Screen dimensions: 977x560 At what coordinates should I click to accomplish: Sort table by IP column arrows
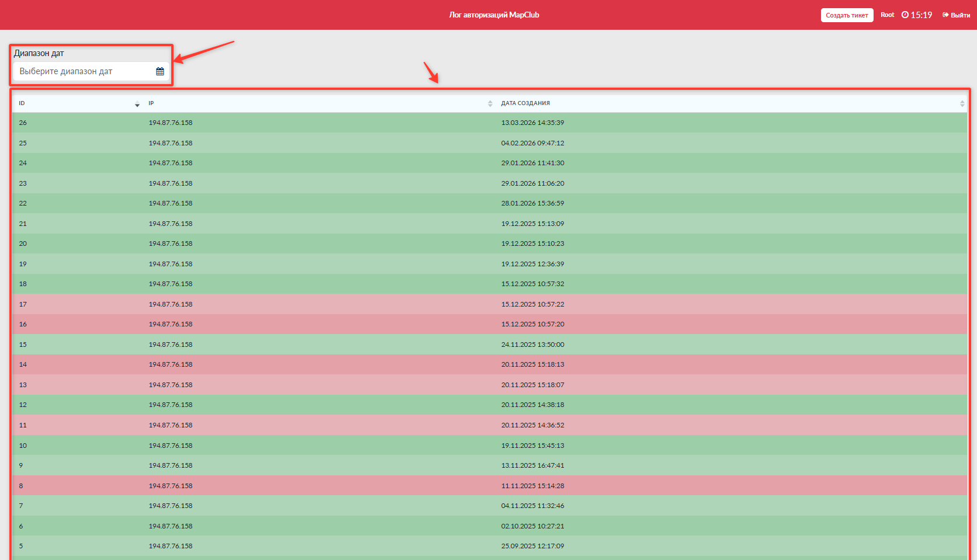pyautogui.click(x=490, y=103)
